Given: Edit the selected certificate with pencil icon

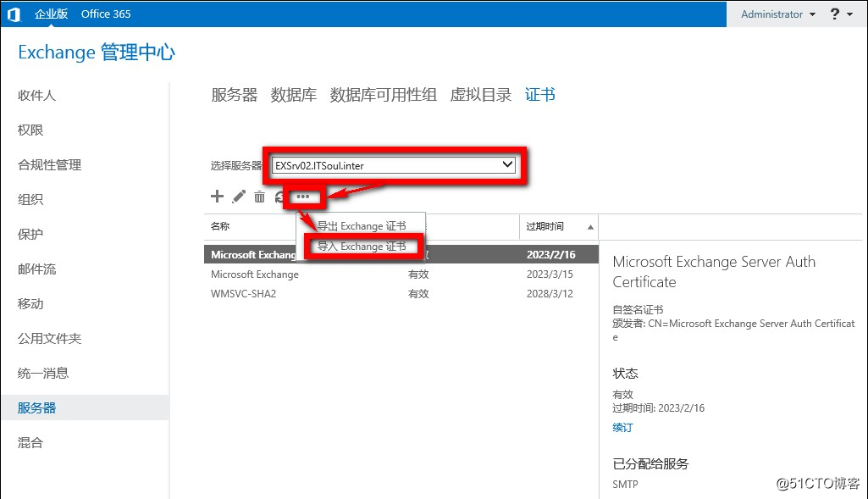Looking at the screenshot, I should tap(239, 197).
